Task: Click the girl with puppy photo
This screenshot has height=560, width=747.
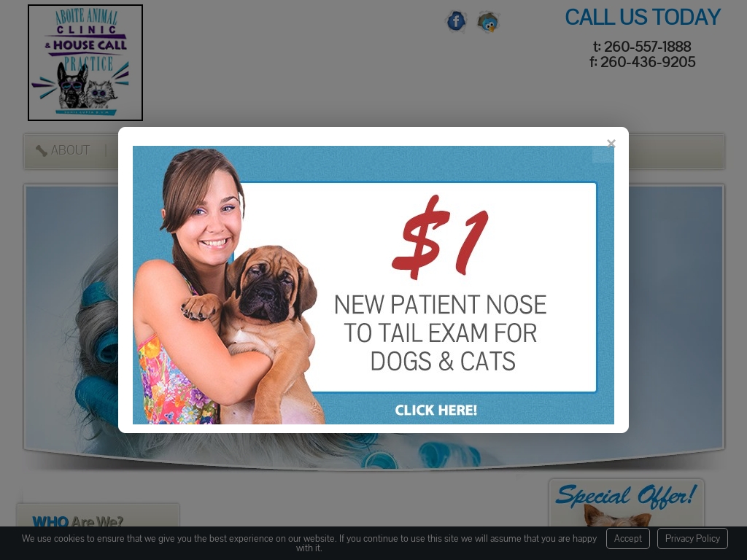Action: (x=228, y=286)
